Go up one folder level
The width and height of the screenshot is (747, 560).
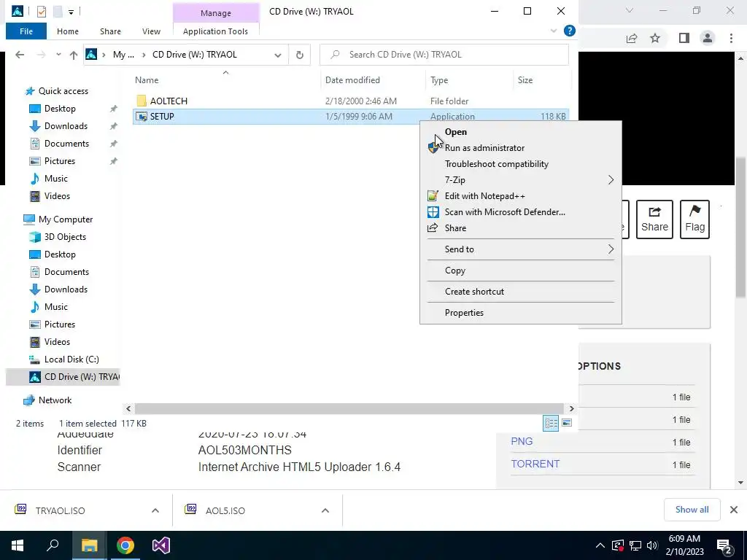(x=74, y=55)
